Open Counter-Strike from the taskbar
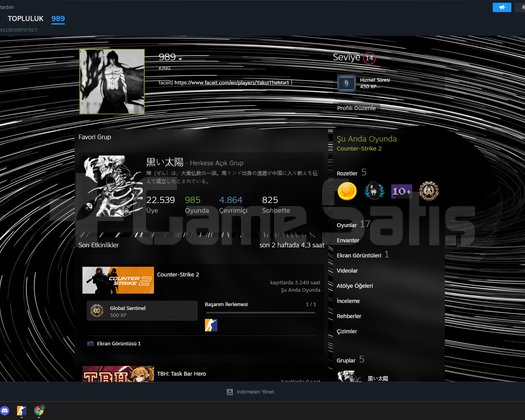Viewport: 525px width, 420px height. point(21,410)
